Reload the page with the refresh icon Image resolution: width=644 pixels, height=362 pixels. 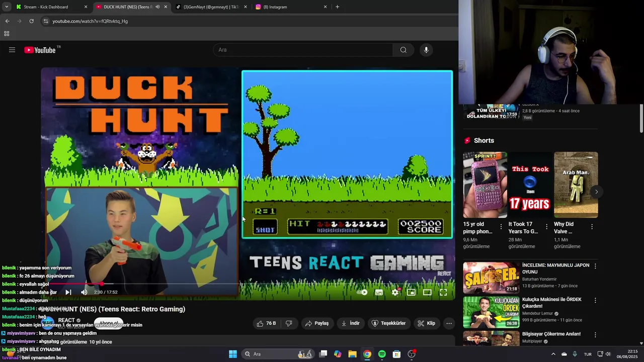(31, 21)
